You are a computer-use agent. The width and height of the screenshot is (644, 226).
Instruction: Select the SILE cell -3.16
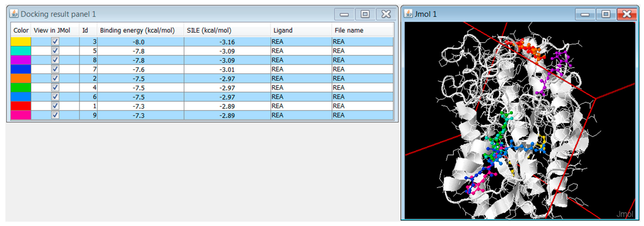coord(227,41)
